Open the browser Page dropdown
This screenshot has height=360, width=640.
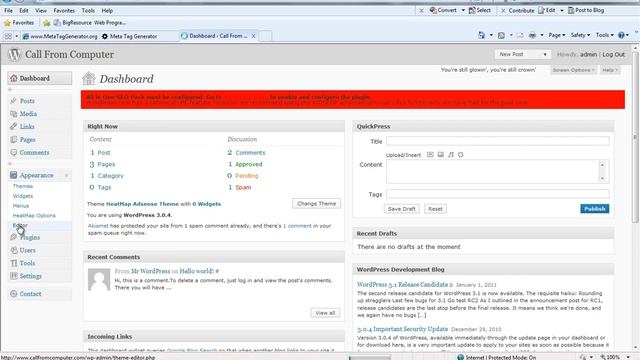coord(557,36)
